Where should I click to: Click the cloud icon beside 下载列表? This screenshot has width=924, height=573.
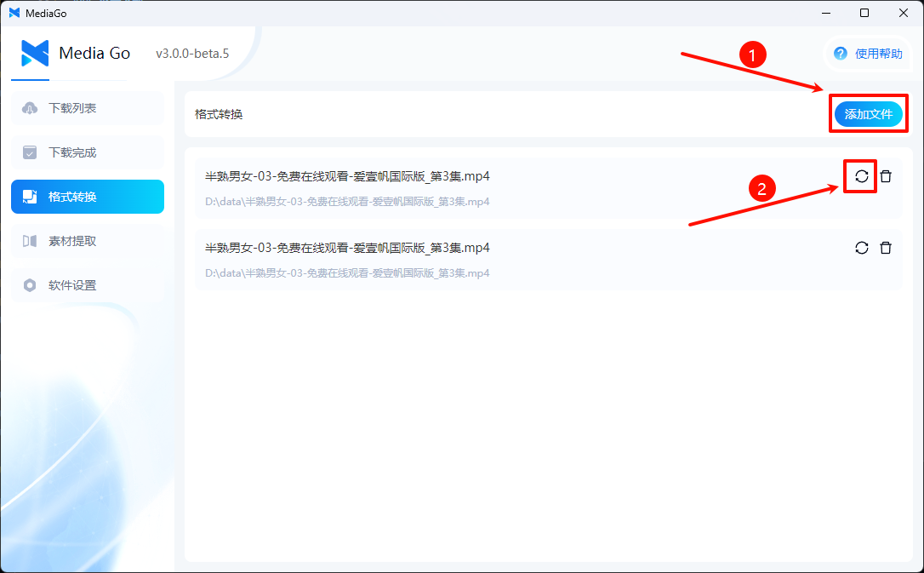point(30,108)
